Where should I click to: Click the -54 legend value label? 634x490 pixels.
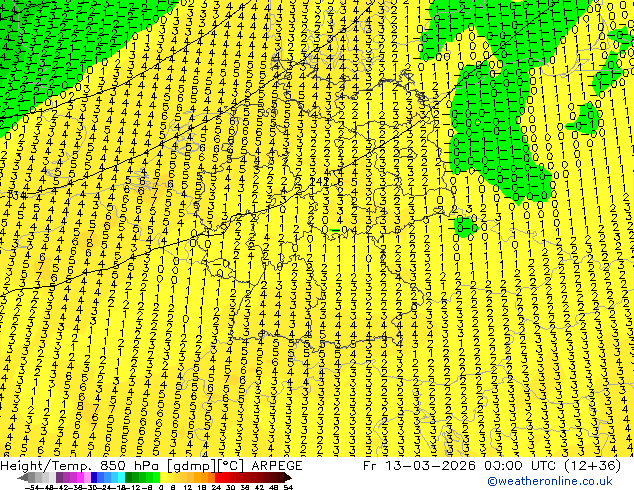32,487
